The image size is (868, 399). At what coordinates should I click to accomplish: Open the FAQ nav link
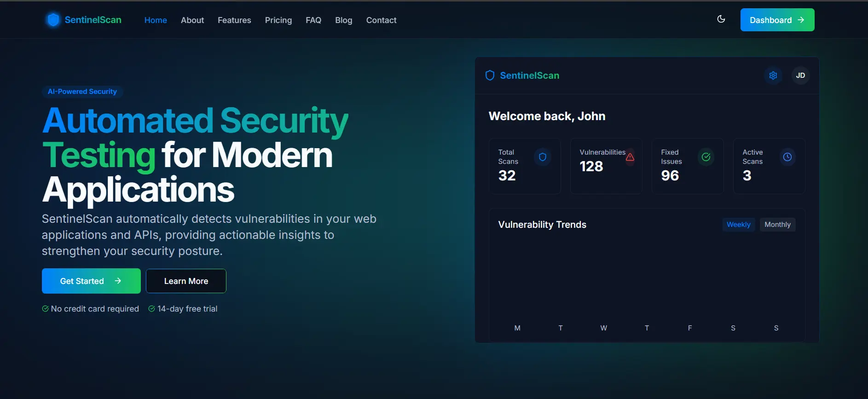[x=313, y=20]
